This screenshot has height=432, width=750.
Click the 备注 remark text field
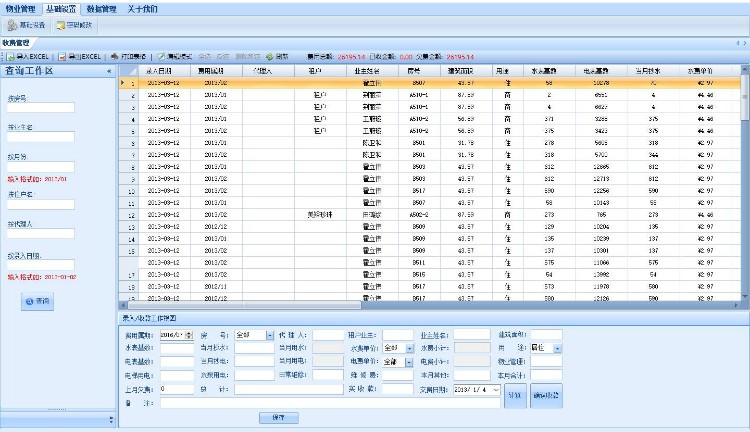[x=330, y=403]
